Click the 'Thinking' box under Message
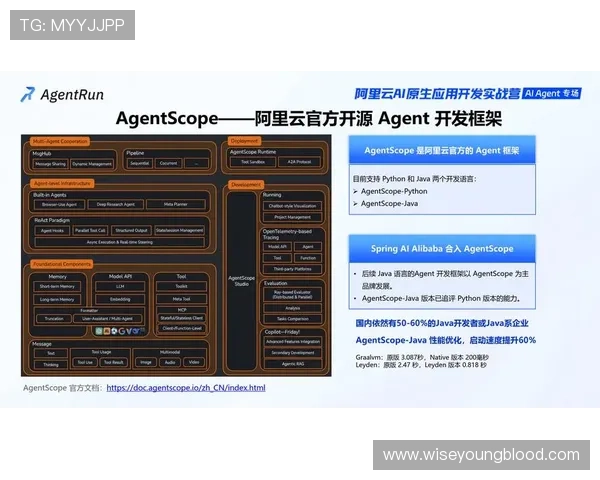This screenshot has height=480, width=600. tap(51, 365)
